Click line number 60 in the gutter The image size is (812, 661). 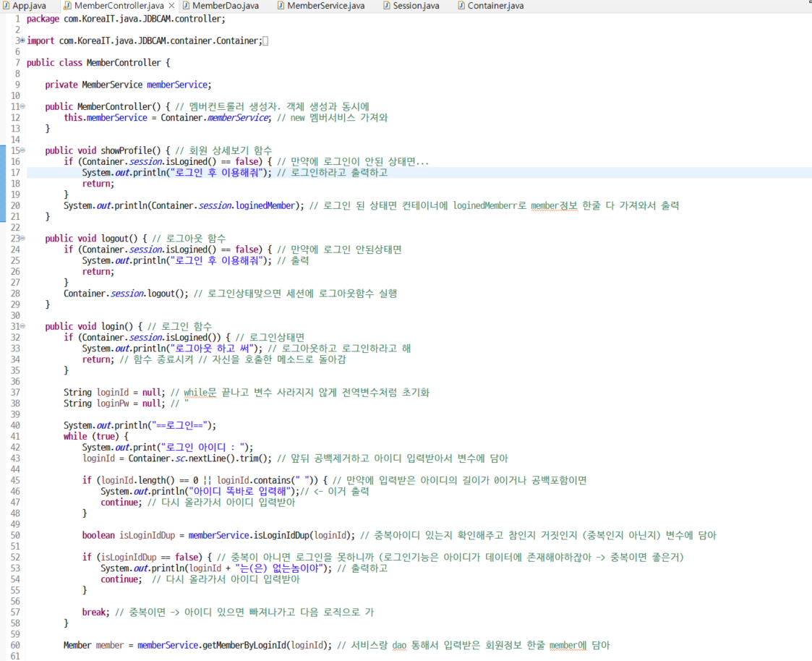tap(15, 646)
